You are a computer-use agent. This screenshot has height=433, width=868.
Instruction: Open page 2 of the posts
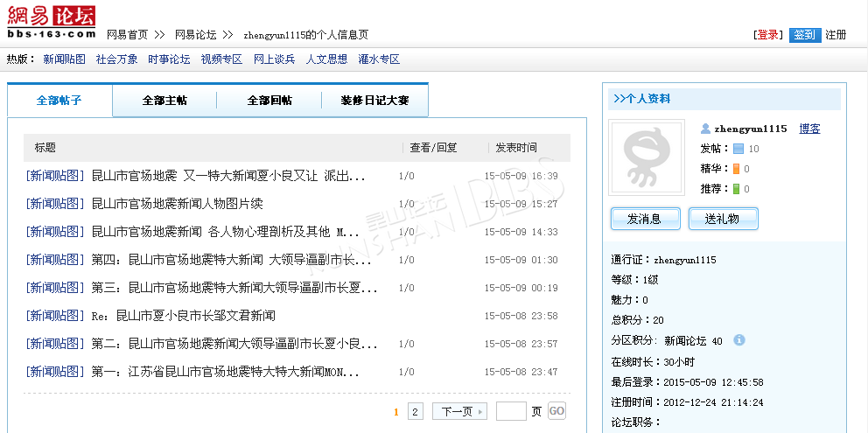415,411
